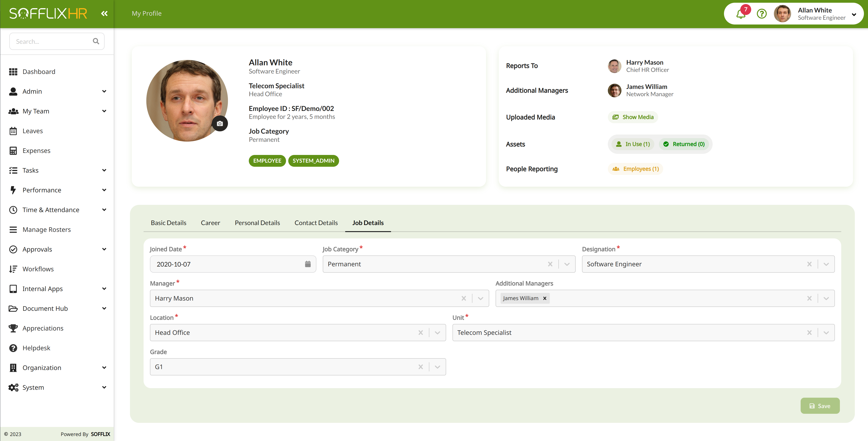Open the Job Category dropdown arrow

click(x=567, y=264)
